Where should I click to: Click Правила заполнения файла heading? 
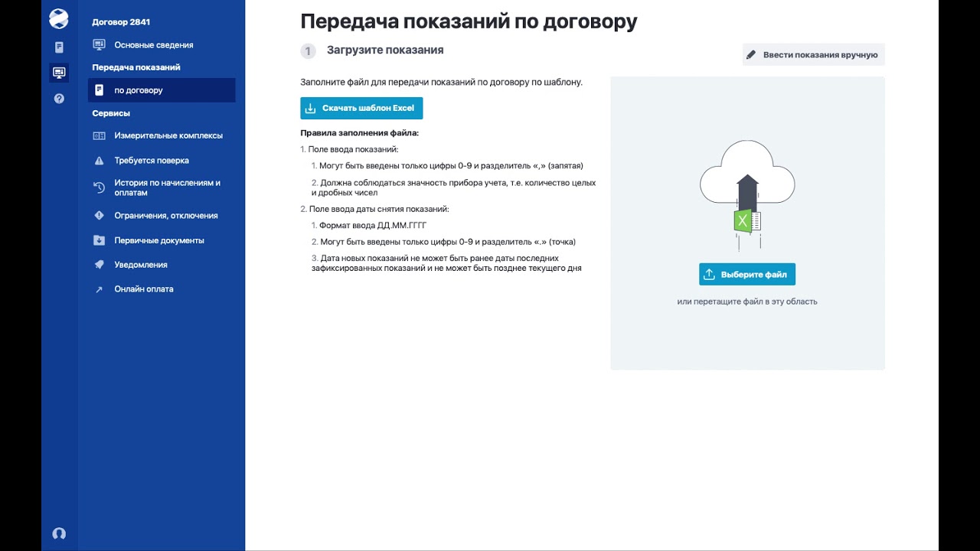[360, 133]
